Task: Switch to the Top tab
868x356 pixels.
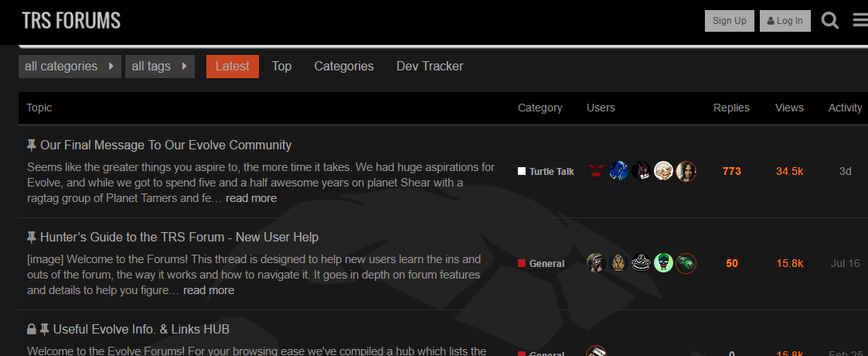Action: point(282,67)
